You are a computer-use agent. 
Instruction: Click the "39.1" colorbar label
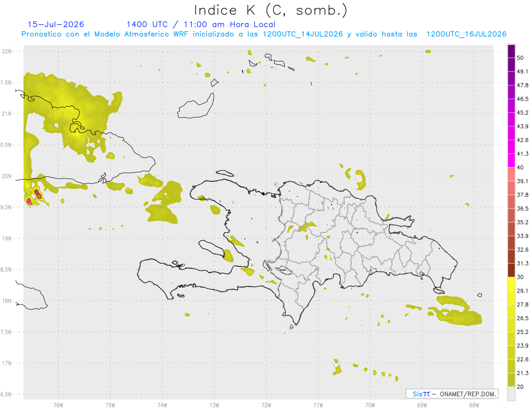523,181
